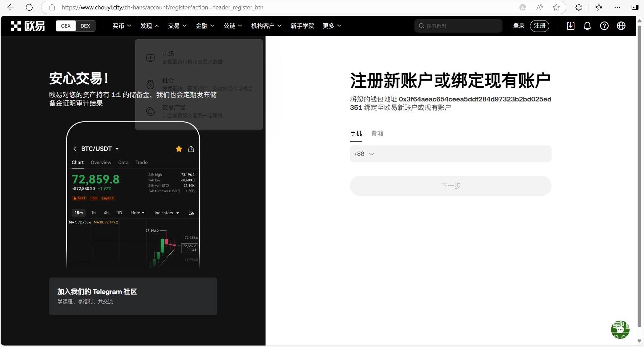Screen dimensions: 644x347
Task: Click the green chat support icon
Action: coord(620,330)
